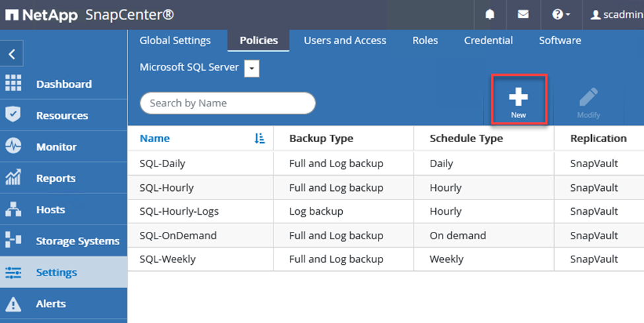Open the Dashboard grid icon
The height and width of the screenshot is (323, 644).
(13, 84)
